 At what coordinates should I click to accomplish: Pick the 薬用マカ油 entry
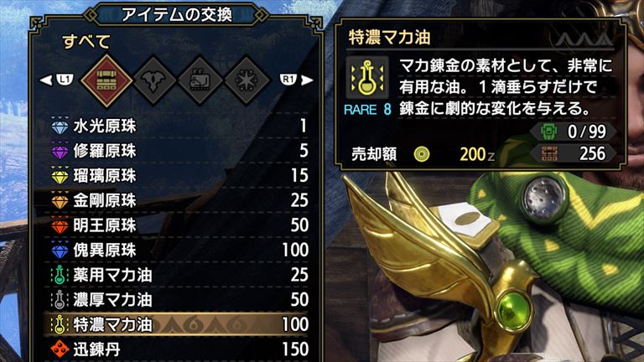(179, 275)
